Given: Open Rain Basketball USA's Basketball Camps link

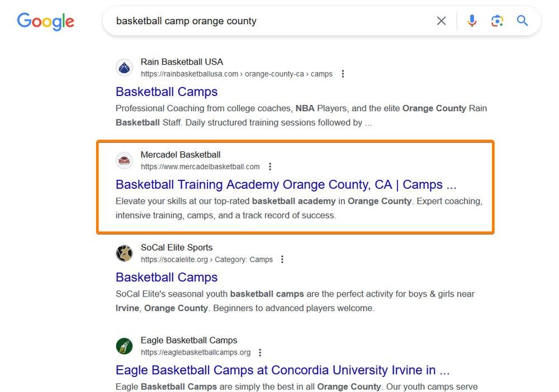Looking at the screenshot, I should click(x=167, y=92).
